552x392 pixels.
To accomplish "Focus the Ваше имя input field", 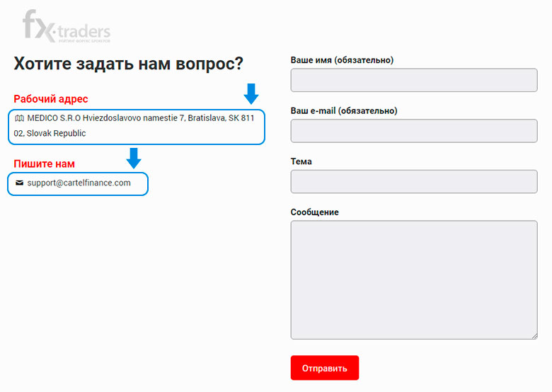I will pyautogui.click(x=414, y=80).
